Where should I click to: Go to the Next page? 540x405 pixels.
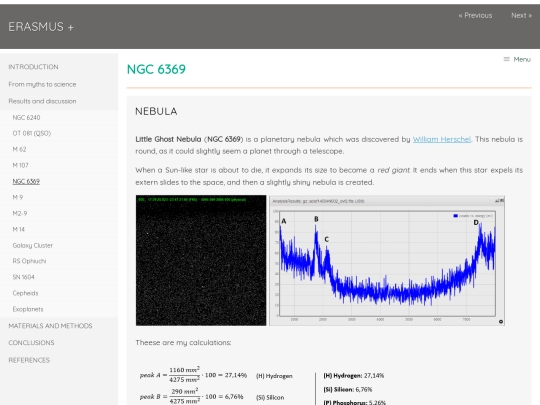[x=521, y=15]
